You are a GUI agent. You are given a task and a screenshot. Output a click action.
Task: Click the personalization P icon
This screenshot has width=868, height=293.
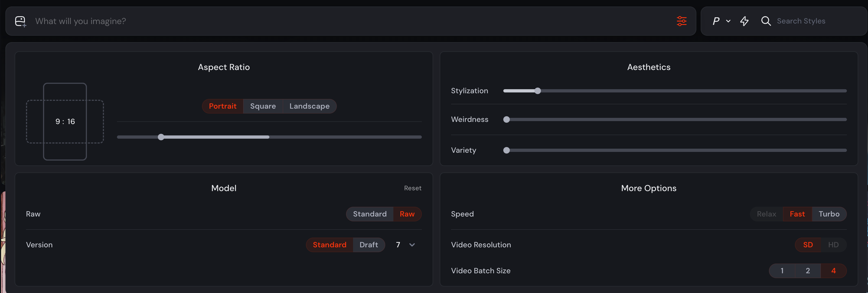tap(716, 21)
